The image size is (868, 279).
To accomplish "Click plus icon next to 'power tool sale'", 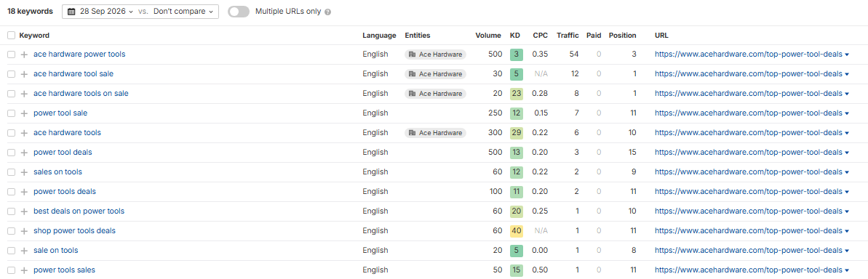I will point(24,113).
